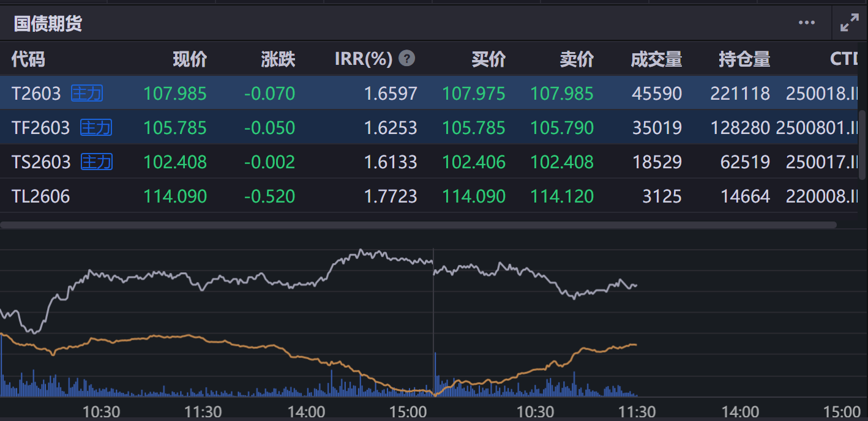Sort by the 代码 column header
This screenshot has height=421, width=868.
[28, 59]
